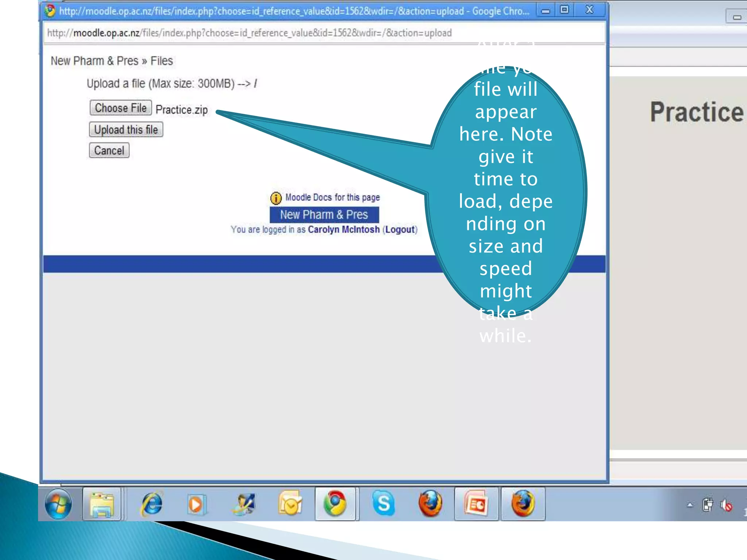Click the Upload this file button

click(126, 129)
